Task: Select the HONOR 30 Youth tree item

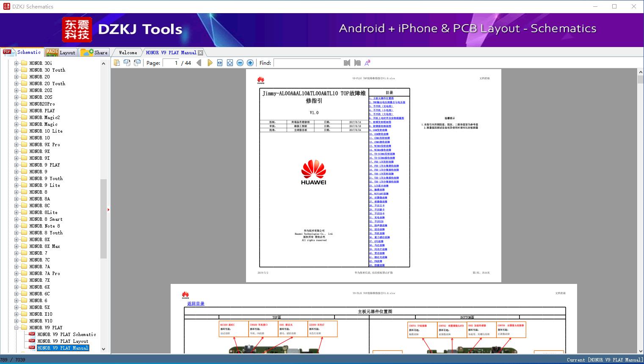Action: 47,70
